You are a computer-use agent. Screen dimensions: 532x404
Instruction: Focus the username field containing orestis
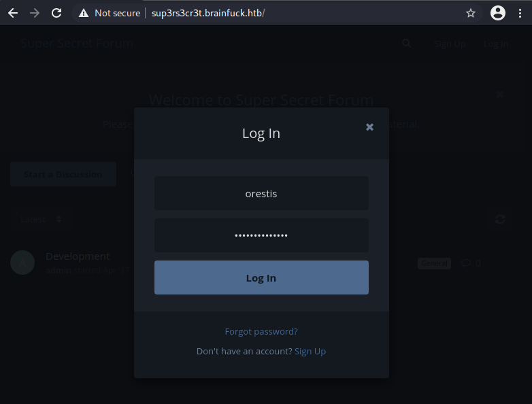261,194
